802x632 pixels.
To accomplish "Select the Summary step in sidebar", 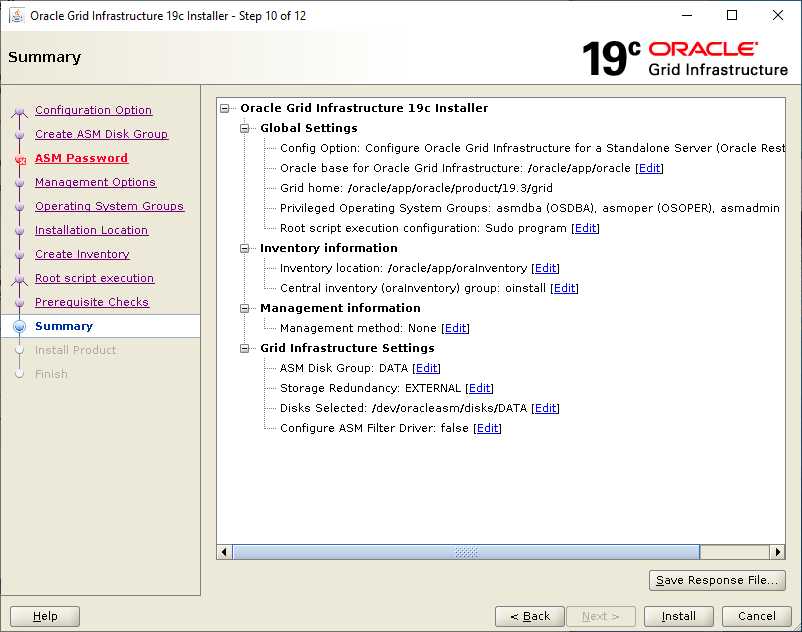I will [x=64, y=326].
